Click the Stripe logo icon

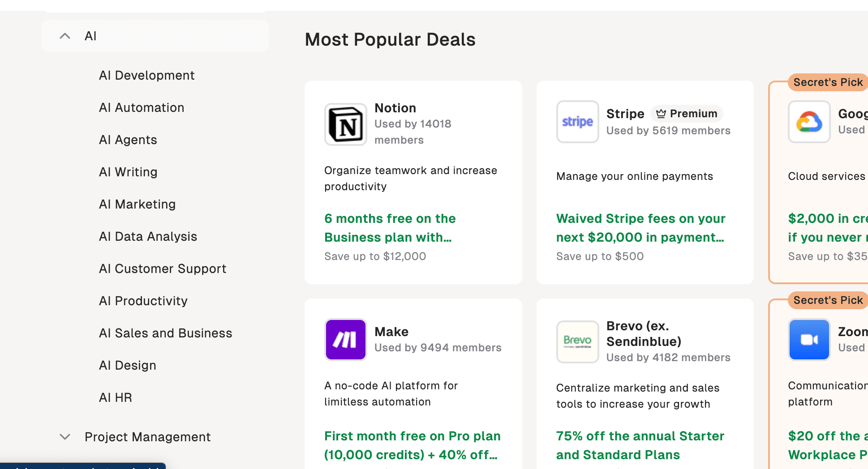click(x=577, y=122)
